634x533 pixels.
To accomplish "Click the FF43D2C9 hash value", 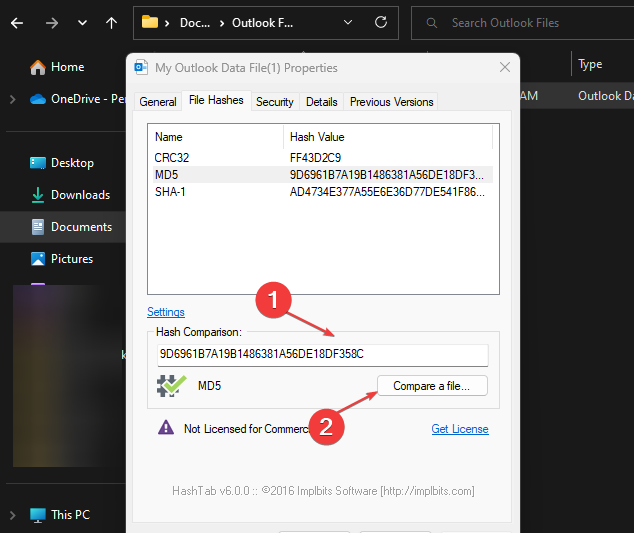I will coord(315,157).
